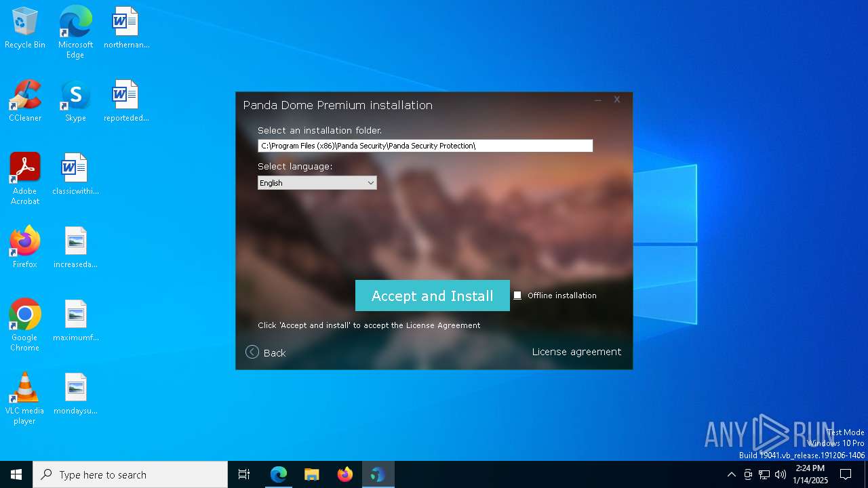The height and width of the screenshot is (488, 868).
Task: Launch Edge from the taskbar
Action: [x=279, y=474]
